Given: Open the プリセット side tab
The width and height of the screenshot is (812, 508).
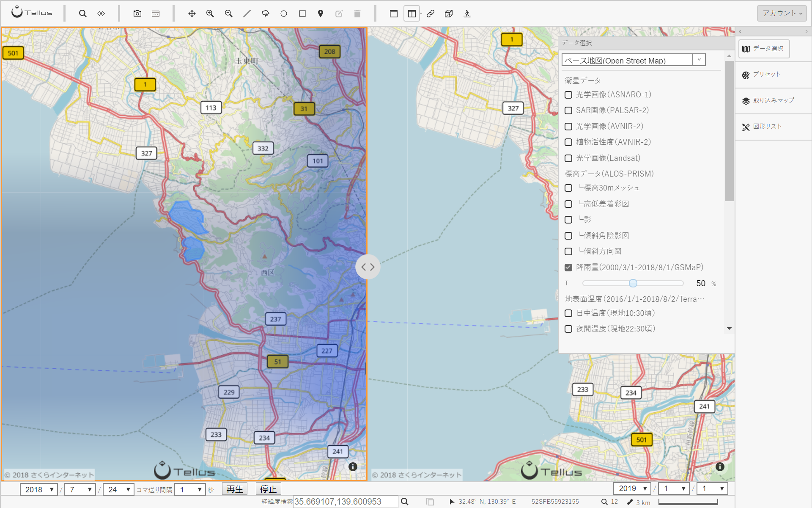Looking at the screenshot, I should pos(761,75).
